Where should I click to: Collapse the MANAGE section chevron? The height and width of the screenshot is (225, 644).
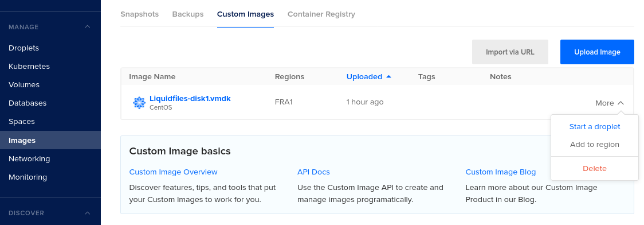coord(88,27)
